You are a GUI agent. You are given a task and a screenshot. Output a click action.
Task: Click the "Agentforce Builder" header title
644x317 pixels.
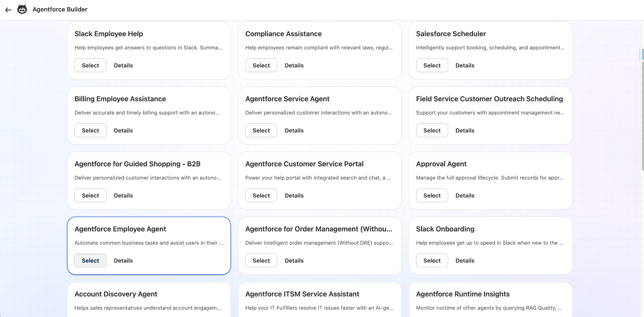point(60,9)
